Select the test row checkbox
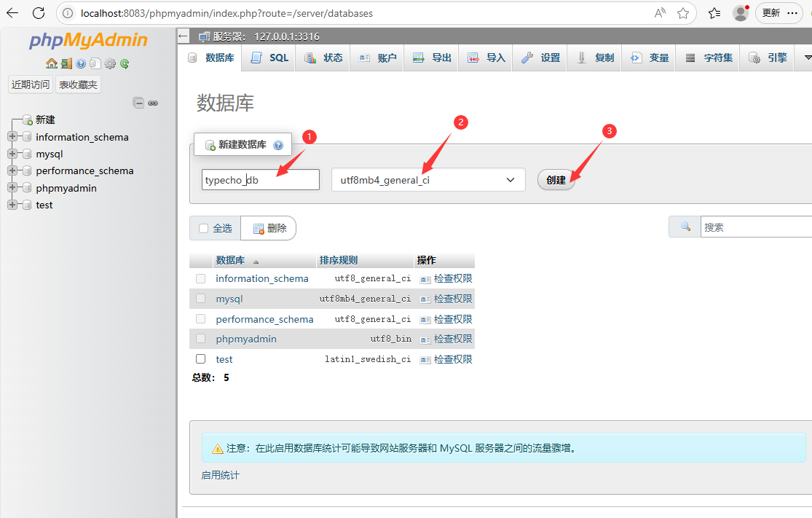The height and width of the screenshot is (518, 812). click(201, 358)
